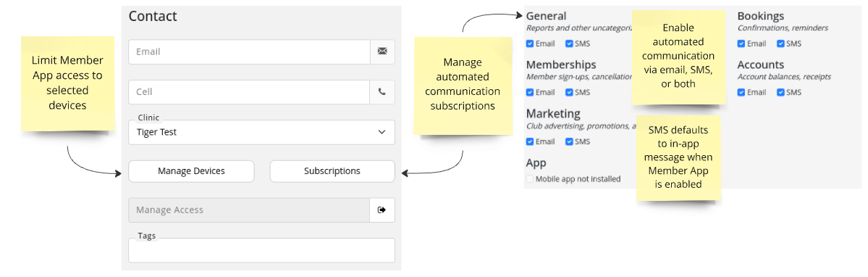The height and width of the screenshot is (277, 868).
Task: Toggle the Marketing SMS checkbox
Action: [569, 142]
